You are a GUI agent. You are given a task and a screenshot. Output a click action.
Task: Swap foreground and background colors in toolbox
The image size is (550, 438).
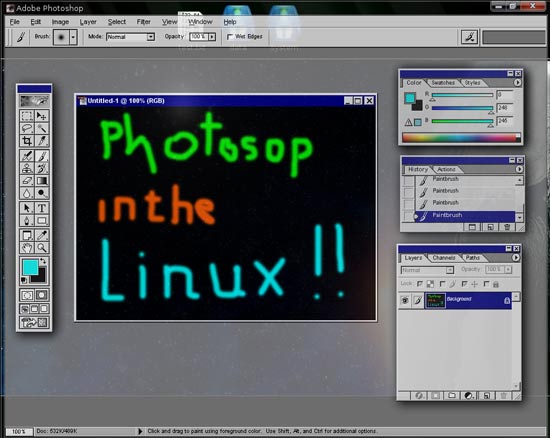(43, 261)
